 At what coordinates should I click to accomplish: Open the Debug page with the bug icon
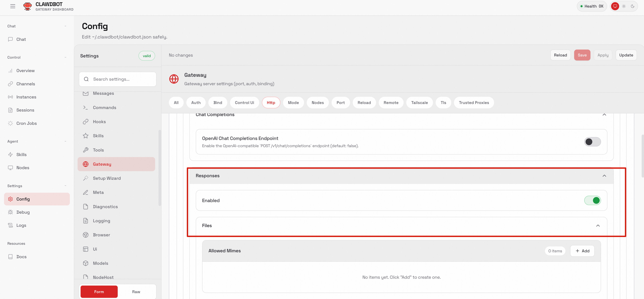coord(23,212)
